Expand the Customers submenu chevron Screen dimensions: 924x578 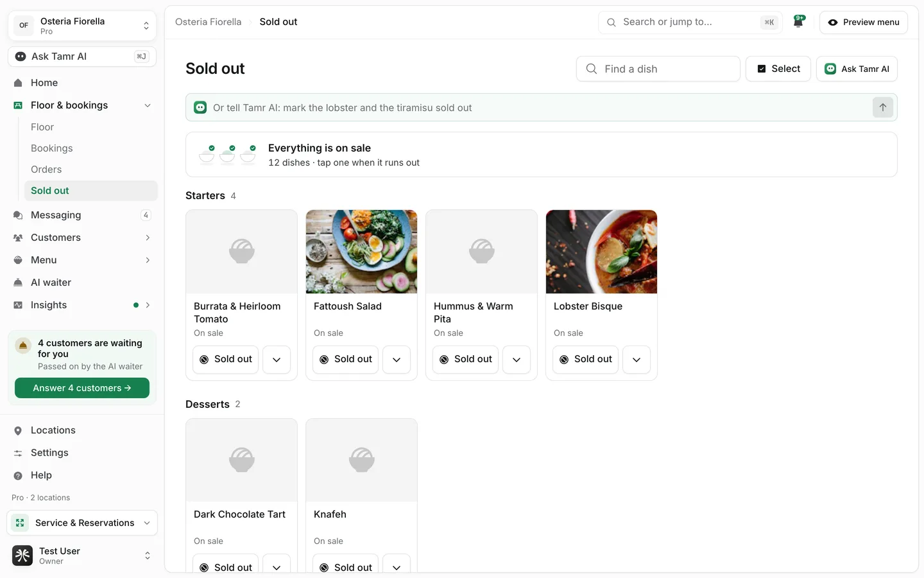tap(148, 238)
